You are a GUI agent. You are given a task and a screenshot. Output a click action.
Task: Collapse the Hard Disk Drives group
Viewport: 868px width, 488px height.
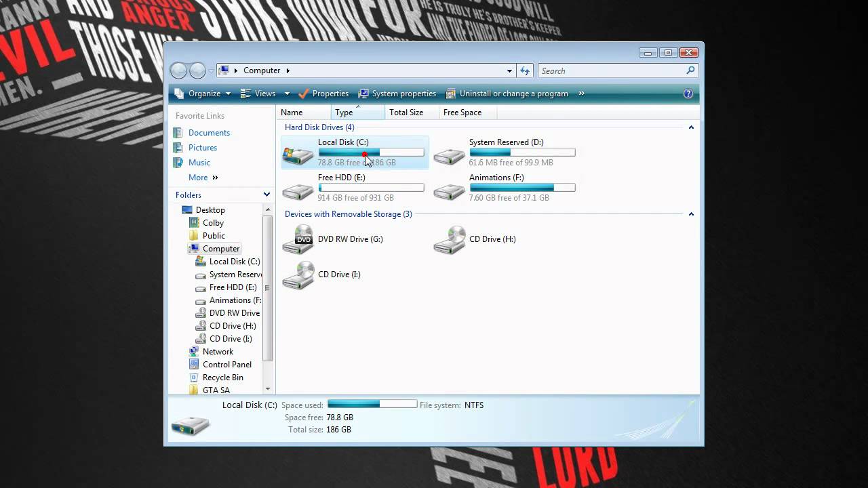pyautogui.click(x=691, y=127)
